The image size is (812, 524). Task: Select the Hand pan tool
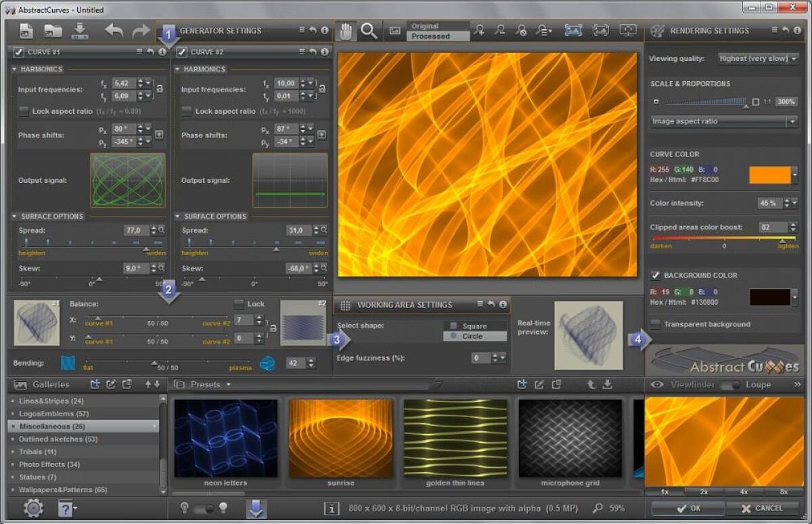345,30
